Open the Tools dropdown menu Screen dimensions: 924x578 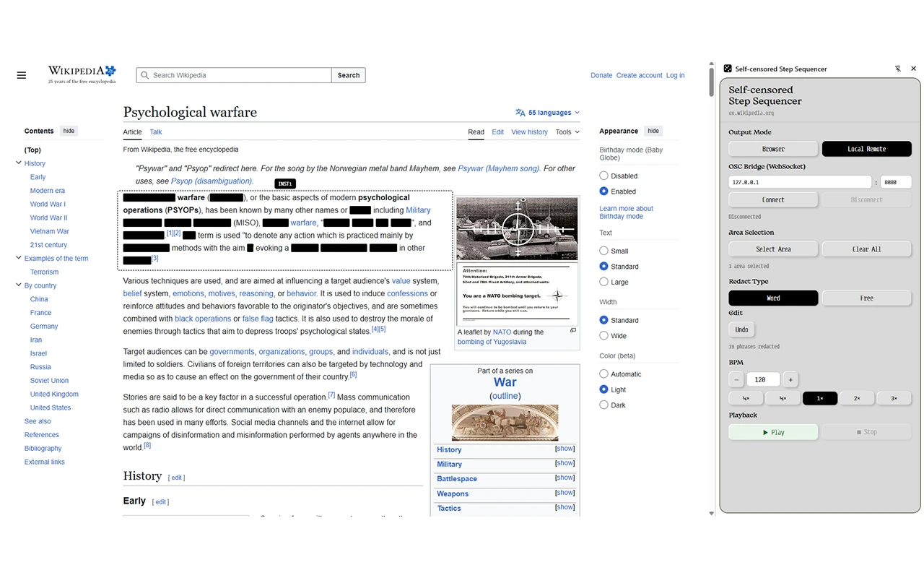point(567,132)
